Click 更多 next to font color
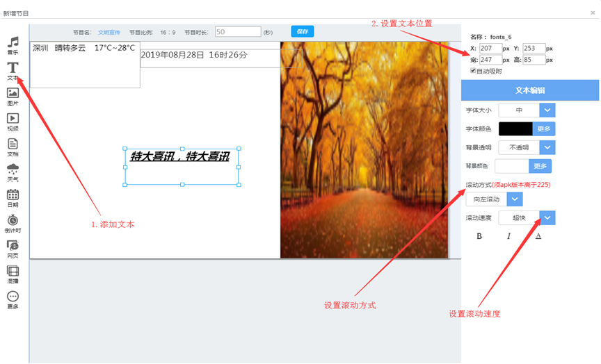Viewport: 601px width, 364px height. pos(544,129)
